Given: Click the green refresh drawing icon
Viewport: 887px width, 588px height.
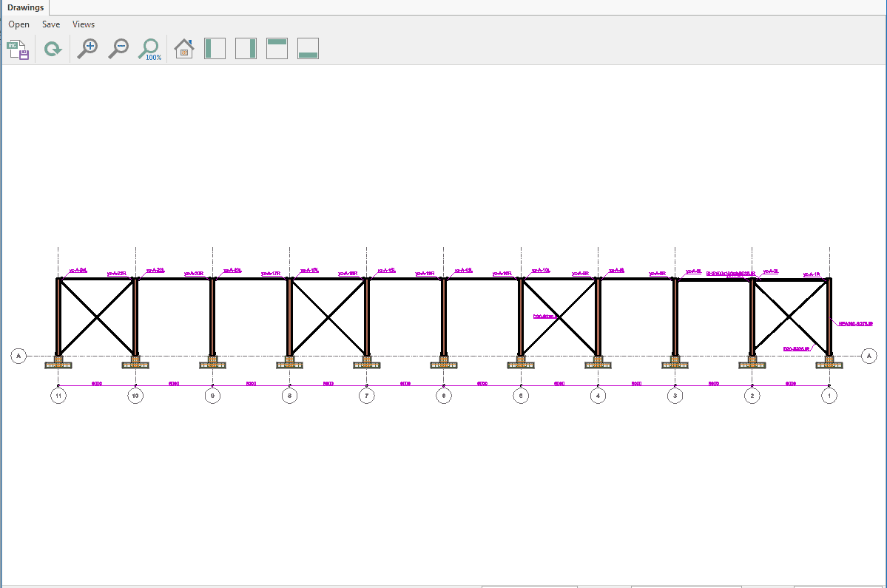Looking at the screenshot, I should [x=53, y=50].
